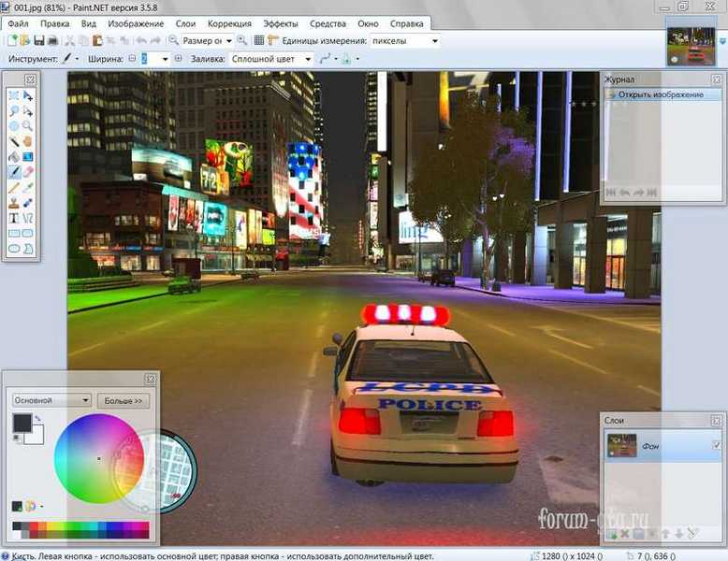Select the Recolor tool

coord(28,203)
